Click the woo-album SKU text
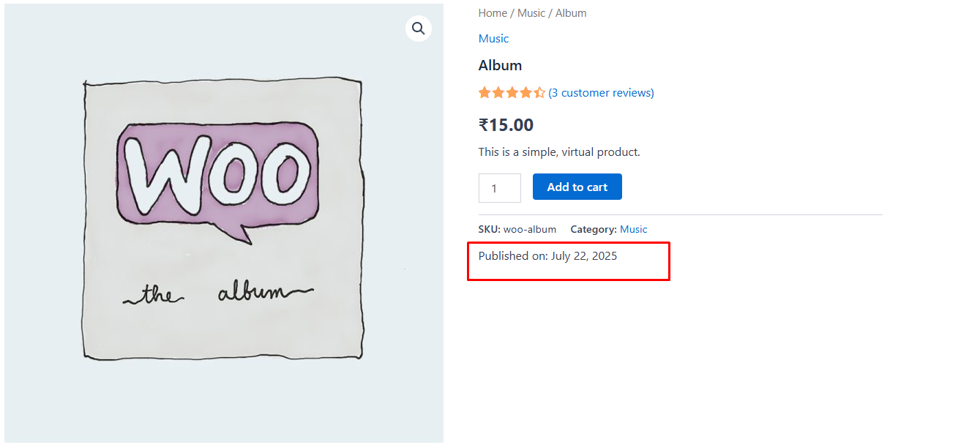This screenshot has height=445, width=980. [529, 229]
